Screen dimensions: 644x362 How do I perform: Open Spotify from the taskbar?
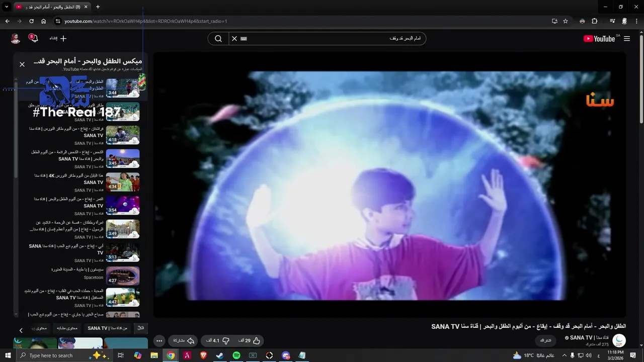pos(236,355)
